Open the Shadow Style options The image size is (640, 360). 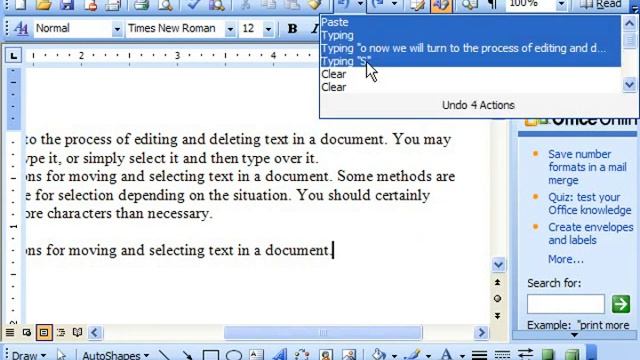pos(548,354)
